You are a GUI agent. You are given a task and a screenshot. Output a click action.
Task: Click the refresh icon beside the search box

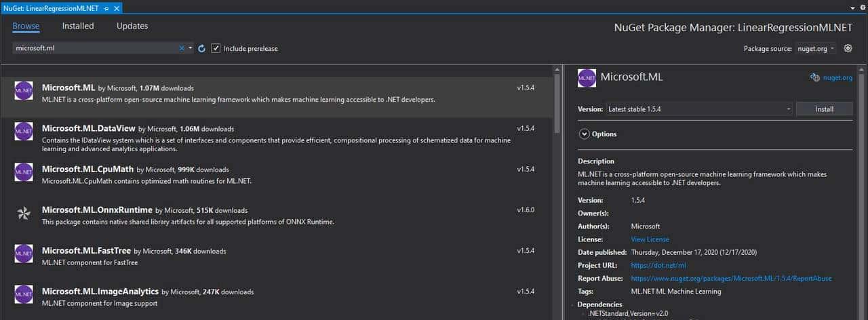click(x=201, y=49)
